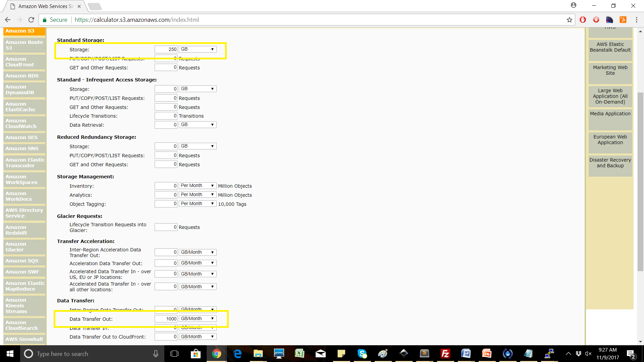Open Microsoft Edge from the taskbar

pyautogui.click(x=237, y=354)
